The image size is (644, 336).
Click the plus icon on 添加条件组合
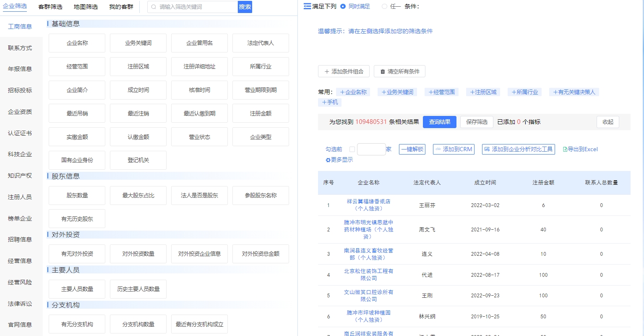[328, 71]
